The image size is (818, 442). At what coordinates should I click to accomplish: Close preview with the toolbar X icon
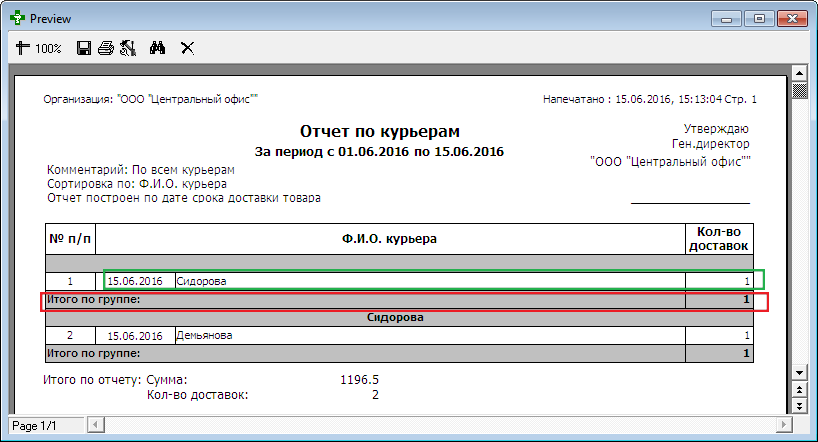[x=187, y=48]
